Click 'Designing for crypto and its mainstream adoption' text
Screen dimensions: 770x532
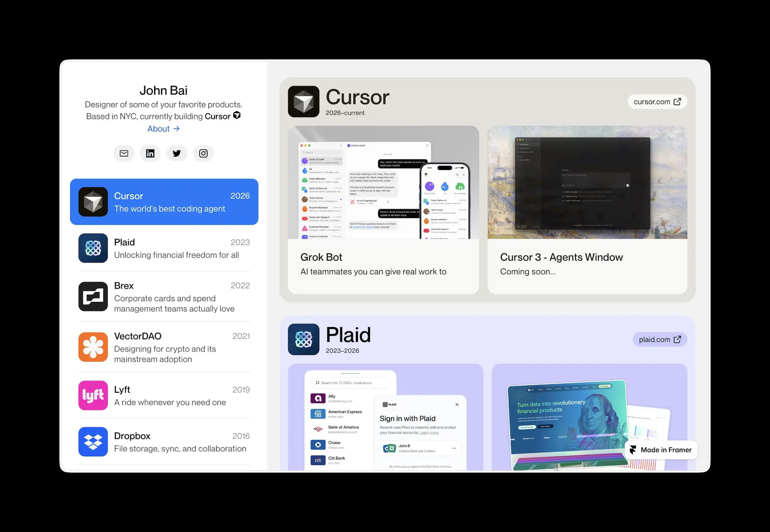pyautogui.click(x=165, y=354)
